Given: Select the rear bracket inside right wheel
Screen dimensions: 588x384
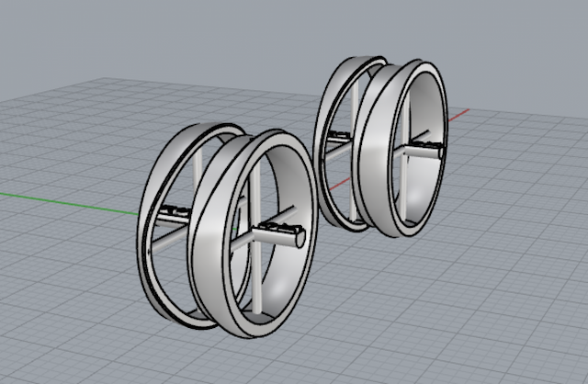Looking at the screenshot, I should pyautogui.click(x=339, y=134).
